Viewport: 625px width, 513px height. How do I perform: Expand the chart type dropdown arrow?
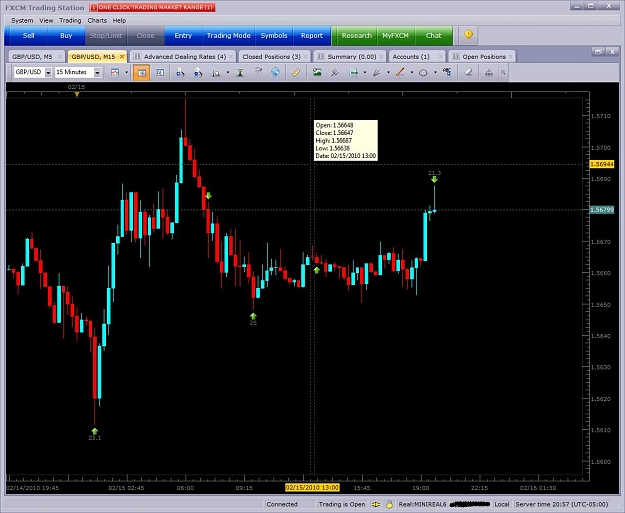point(126,73)
